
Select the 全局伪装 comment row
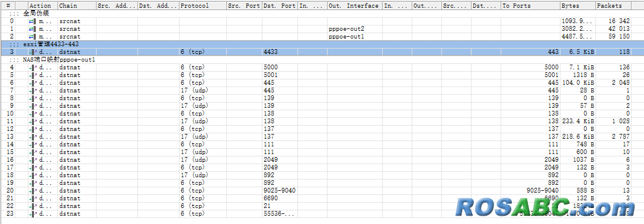tap(322, 14)
